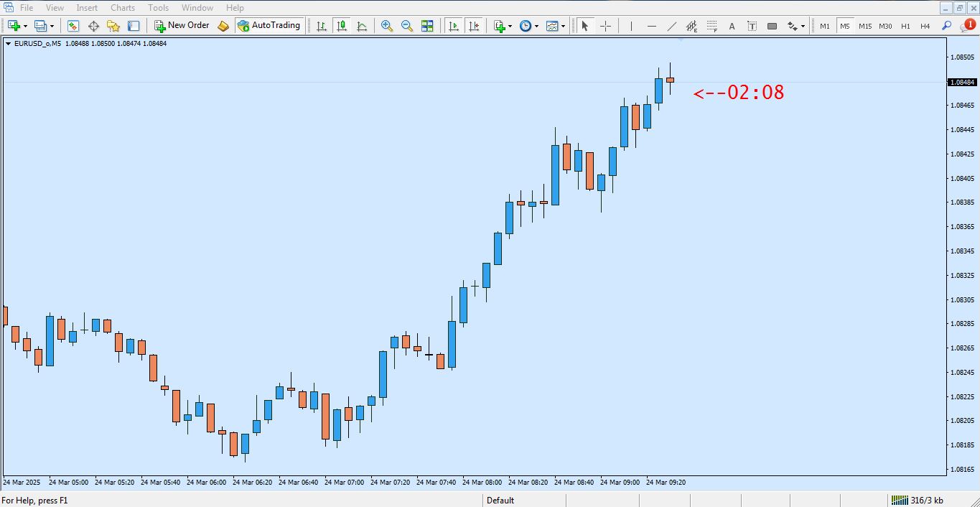Screen dimensions: 980x507
Task: Toggle AutoTrading on or off
Action: (x=269, y=26)
